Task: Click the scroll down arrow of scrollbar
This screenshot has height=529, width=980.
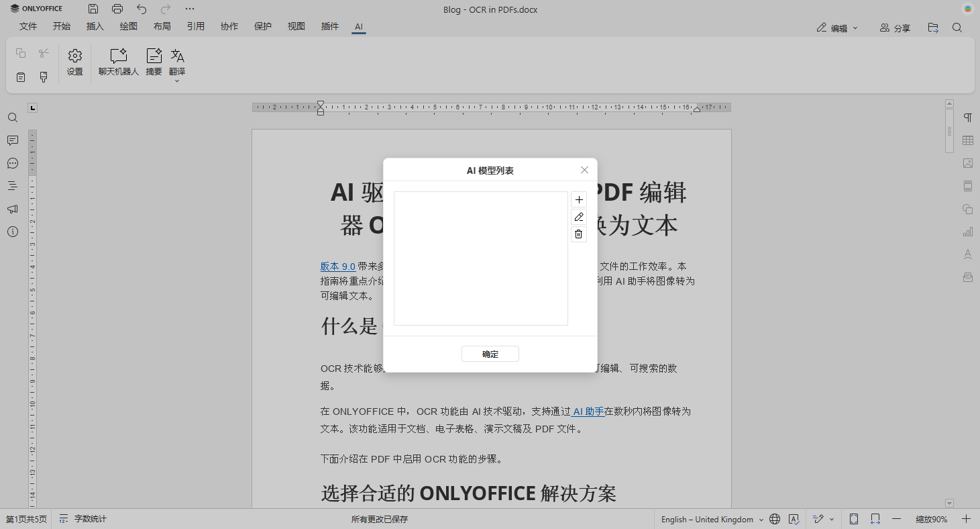Action: pos(949,503)
